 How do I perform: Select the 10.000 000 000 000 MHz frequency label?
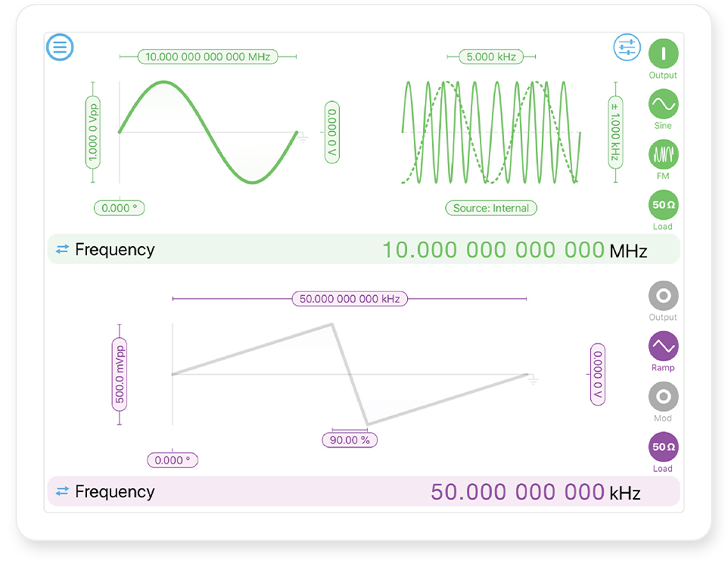[x=208, y=57]
